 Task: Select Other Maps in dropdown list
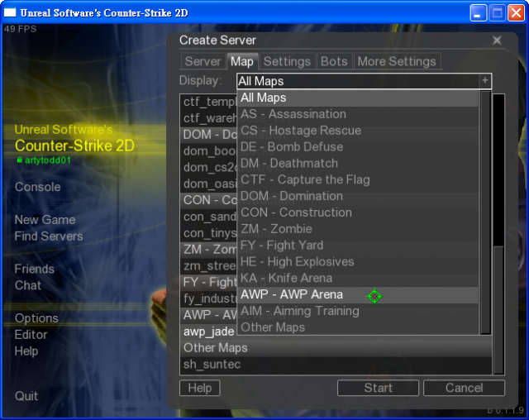[x=358, y=327]
